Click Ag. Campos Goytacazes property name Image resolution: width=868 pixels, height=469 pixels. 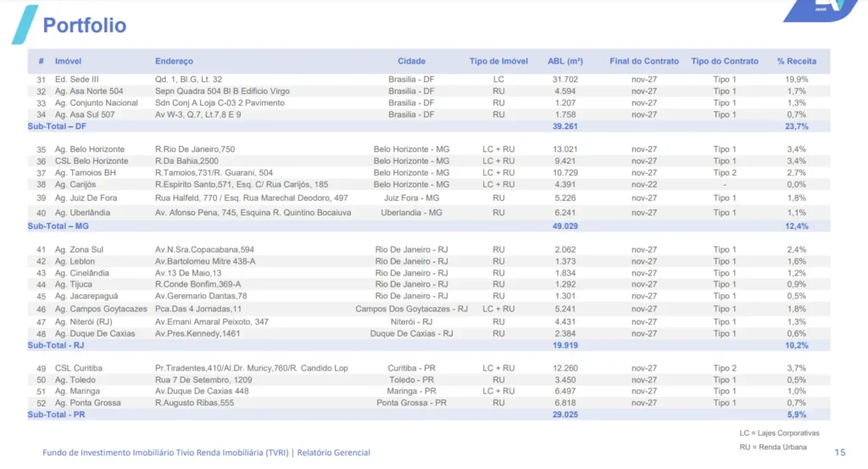click(x=101, y=309)
